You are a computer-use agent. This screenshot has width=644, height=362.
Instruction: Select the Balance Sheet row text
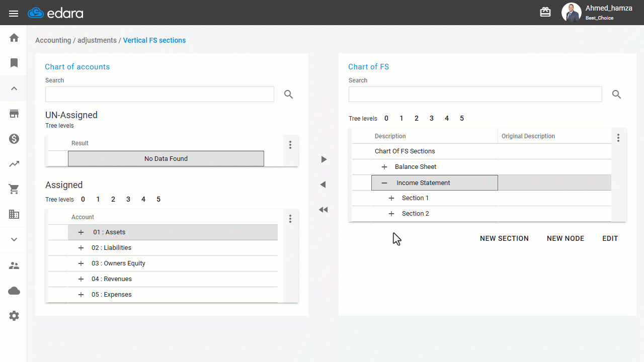click(x=416, y=167)
